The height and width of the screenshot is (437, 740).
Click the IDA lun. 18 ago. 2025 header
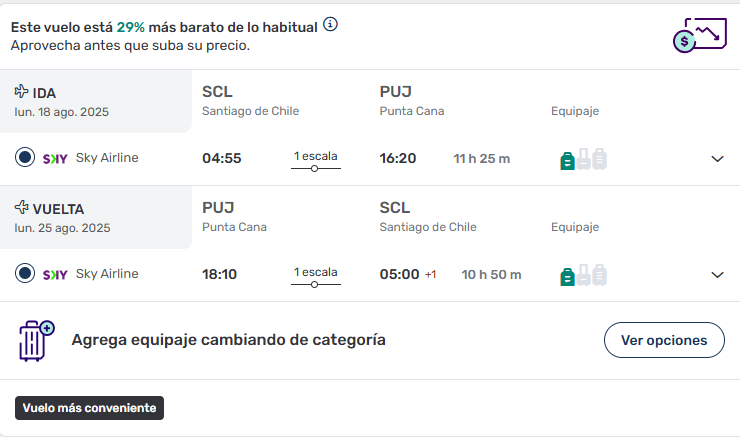point(96,101)
